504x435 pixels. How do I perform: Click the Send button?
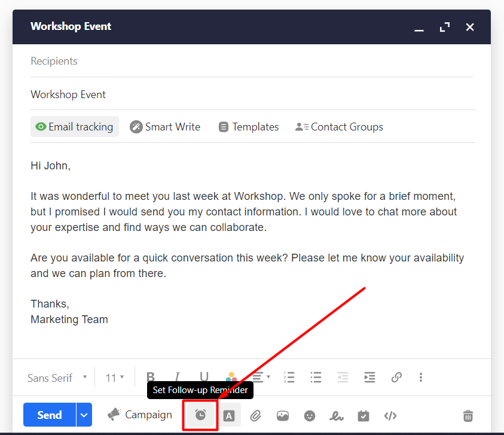point(50,415)
